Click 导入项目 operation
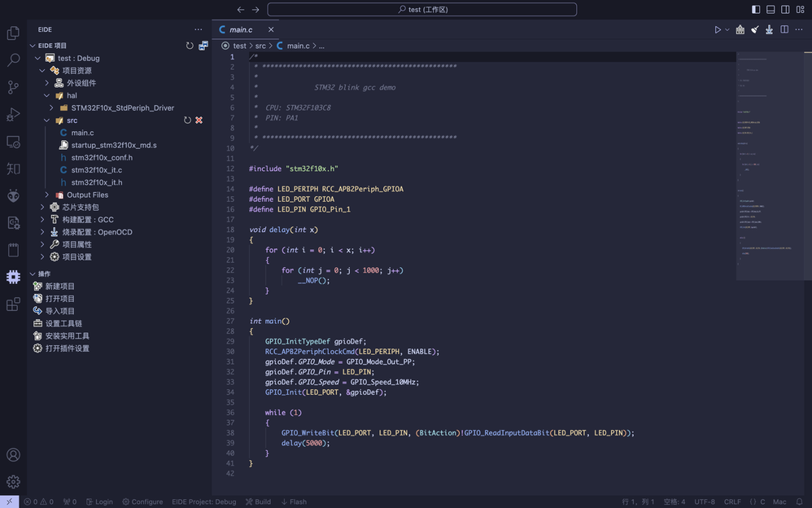This screenshot has height=508, width=812. tap(60, 311)
